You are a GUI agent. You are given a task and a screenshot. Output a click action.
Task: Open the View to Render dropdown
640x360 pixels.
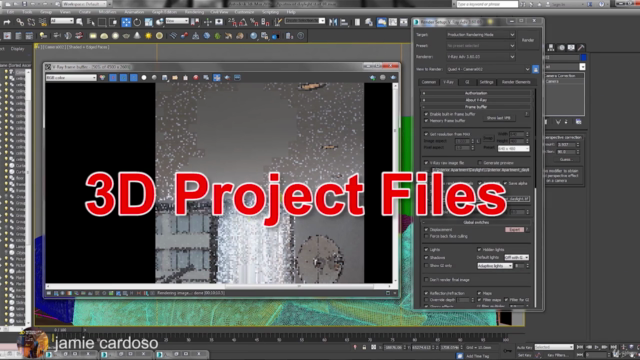point(488,69)
